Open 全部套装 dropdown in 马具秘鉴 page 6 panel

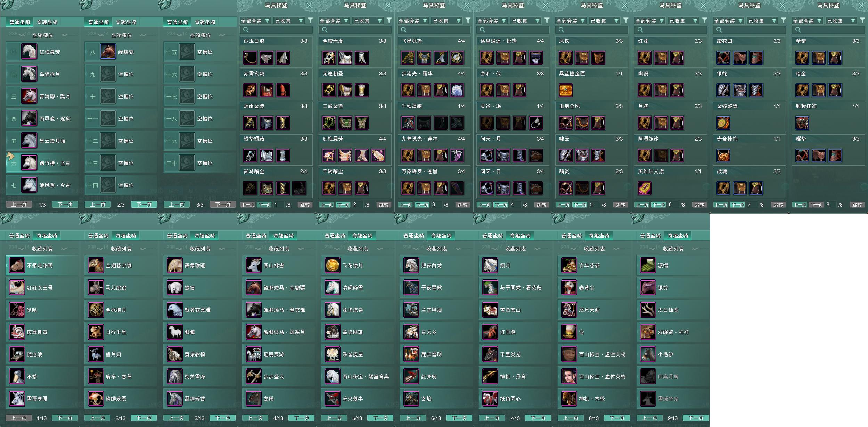click(649, 21)
